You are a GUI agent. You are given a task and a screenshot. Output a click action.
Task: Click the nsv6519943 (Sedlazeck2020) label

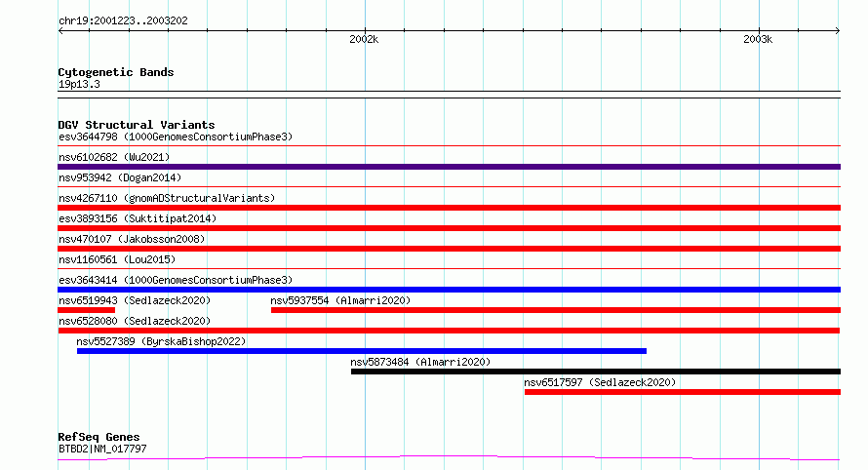(x=135, y=300)
